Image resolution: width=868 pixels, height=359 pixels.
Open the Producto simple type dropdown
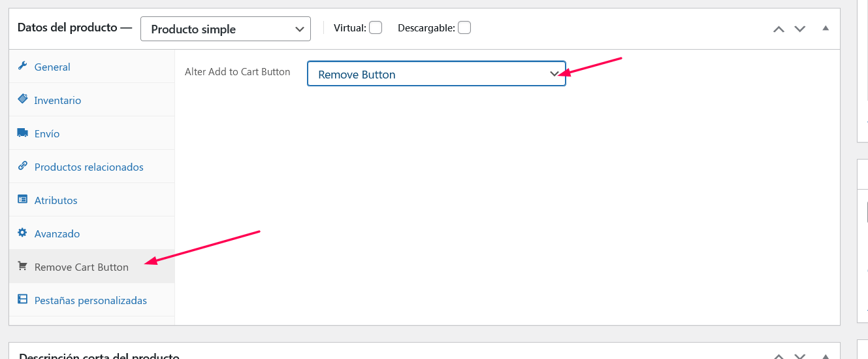225,29
